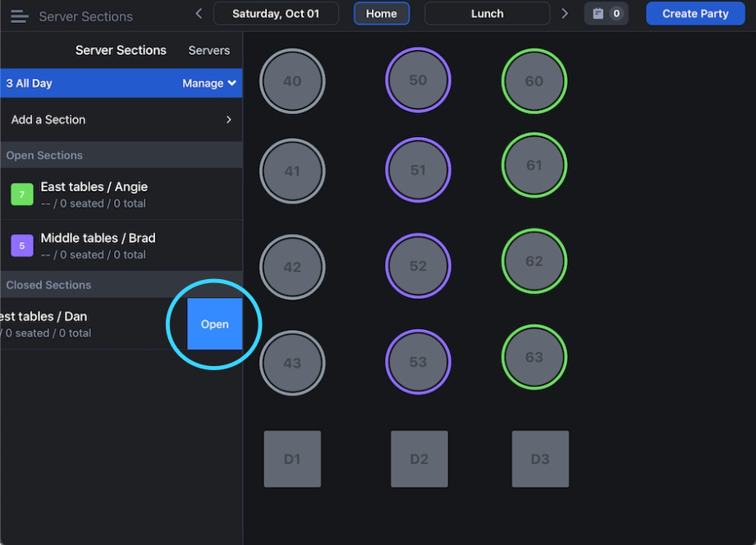Image resolution: width=756 pixels, height=545 pixels.
Task: Select the 3 All Day plan
Action: point(29,83)
